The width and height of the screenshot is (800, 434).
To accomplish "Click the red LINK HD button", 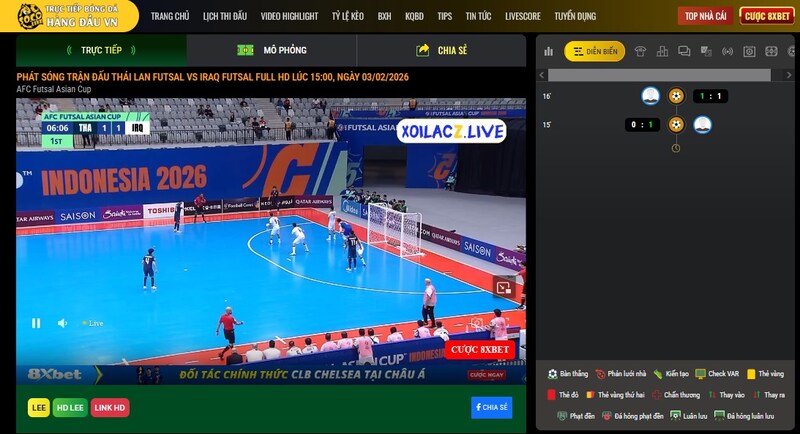I will pos(110,407).
